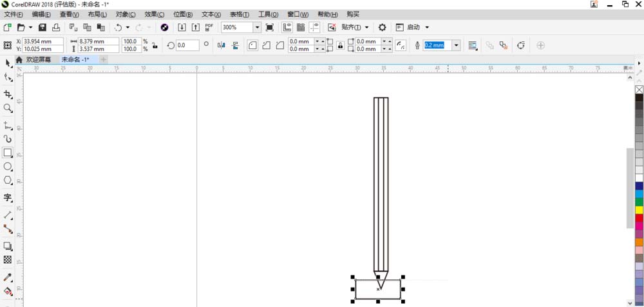
Task: Open the 位图 menu
Action: (183, 14)
